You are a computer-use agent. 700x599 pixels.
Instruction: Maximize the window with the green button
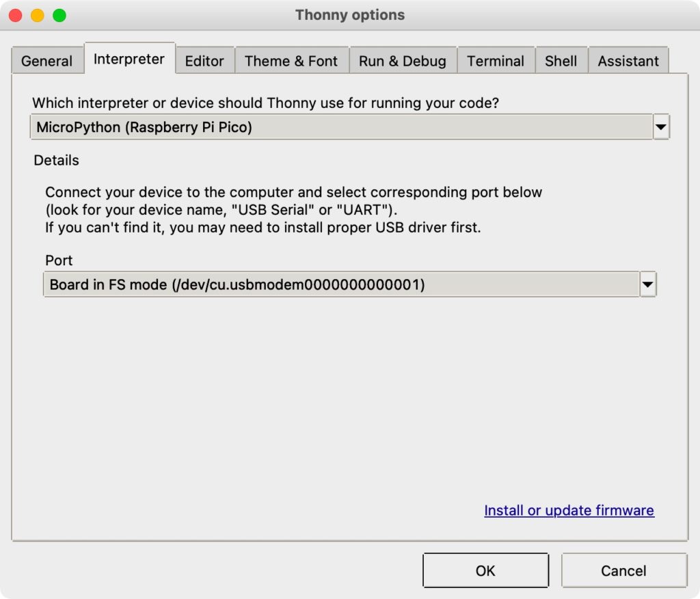59,15
